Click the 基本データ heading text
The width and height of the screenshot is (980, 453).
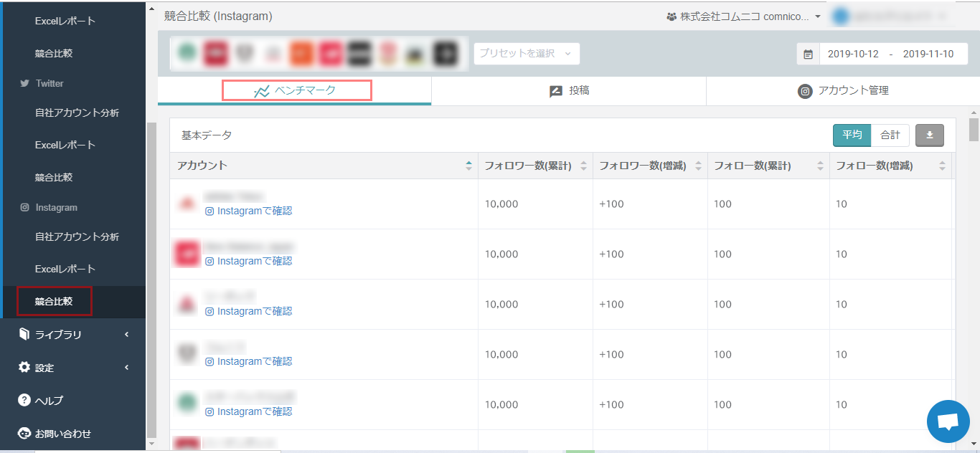coord(207,135)
